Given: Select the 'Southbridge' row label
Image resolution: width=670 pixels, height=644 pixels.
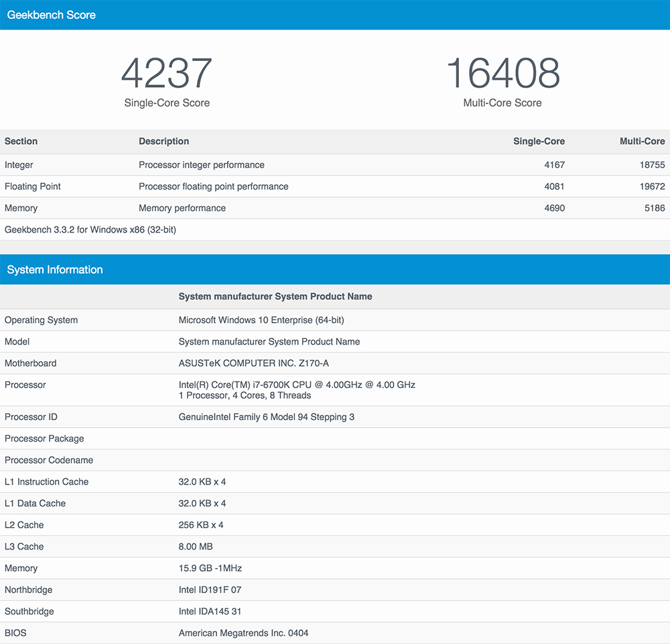Looking at the screenshot, I should click(29, 612).
